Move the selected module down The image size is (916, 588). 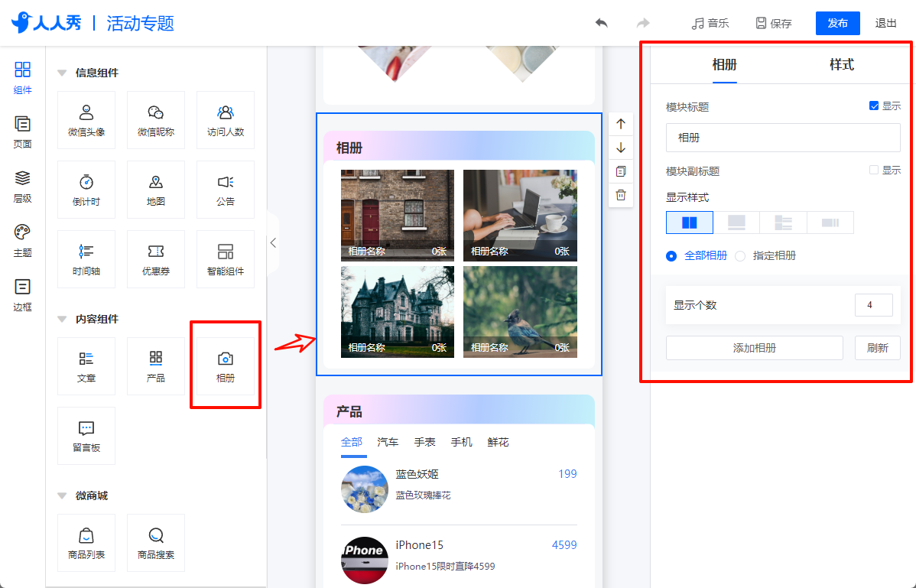point(621,148)
